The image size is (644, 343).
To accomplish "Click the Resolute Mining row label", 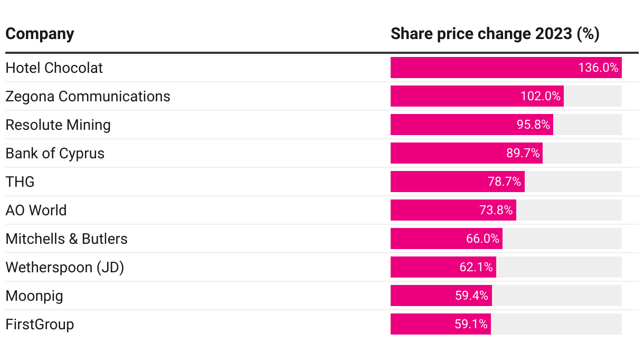I will tap(58, 125).
